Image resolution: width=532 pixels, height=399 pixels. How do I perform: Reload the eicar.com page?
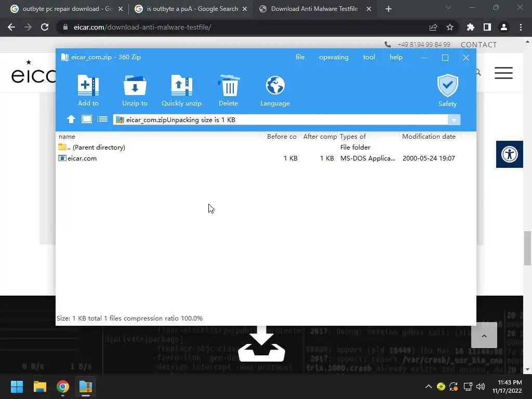pyautogui.click(x=45, y=27)
